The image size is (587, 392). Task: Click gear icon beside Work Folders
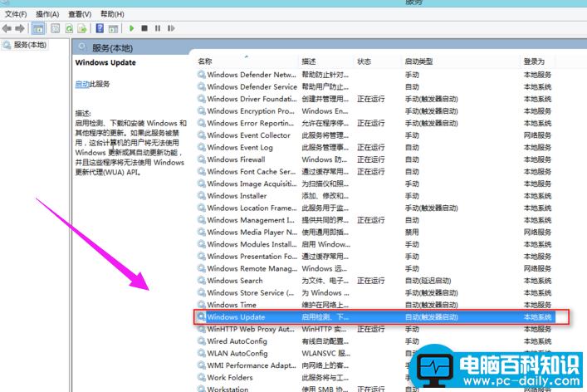click(x=202, y=377)
